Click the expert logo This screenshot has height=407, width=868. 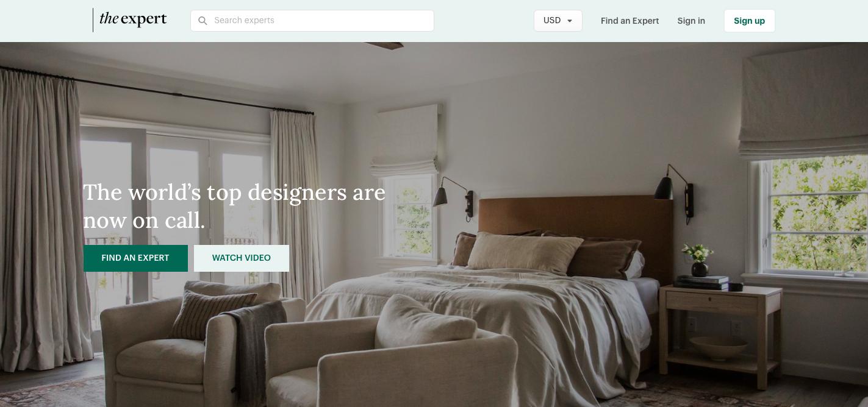coord(133,19)
